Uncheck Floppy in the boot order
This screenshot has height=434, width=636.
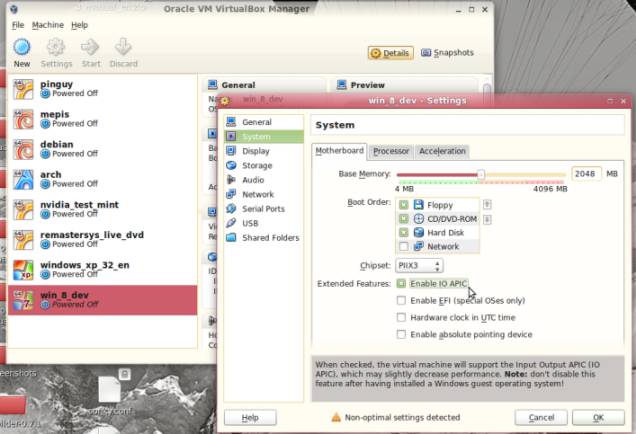pyautogui.click(x=403, y=205)
